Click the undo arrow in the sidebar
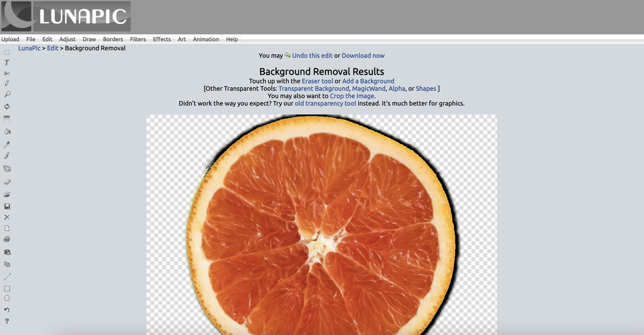644x335 pixels. [x=7, y=310]
